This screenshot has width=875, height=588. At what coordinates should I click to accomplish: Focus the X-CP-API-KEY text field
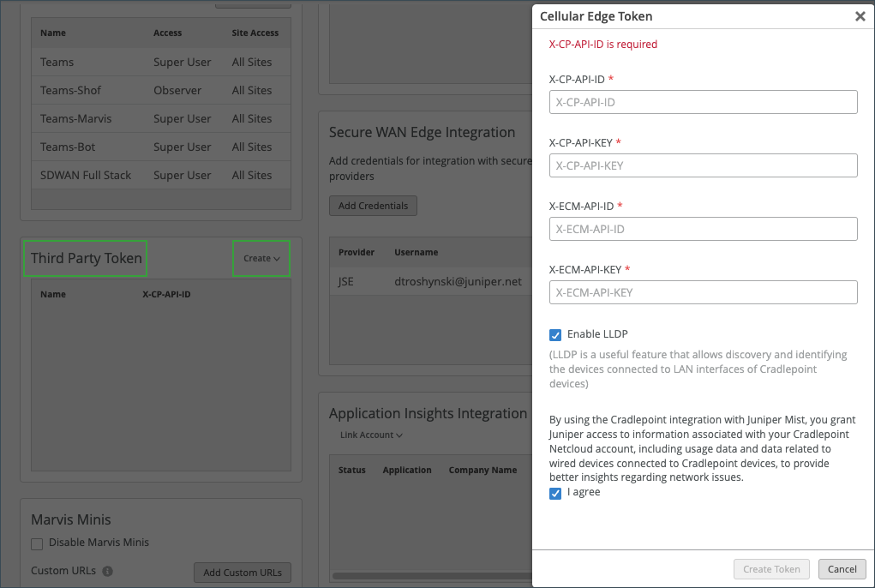pyautogui.click(x=703, y=165)
